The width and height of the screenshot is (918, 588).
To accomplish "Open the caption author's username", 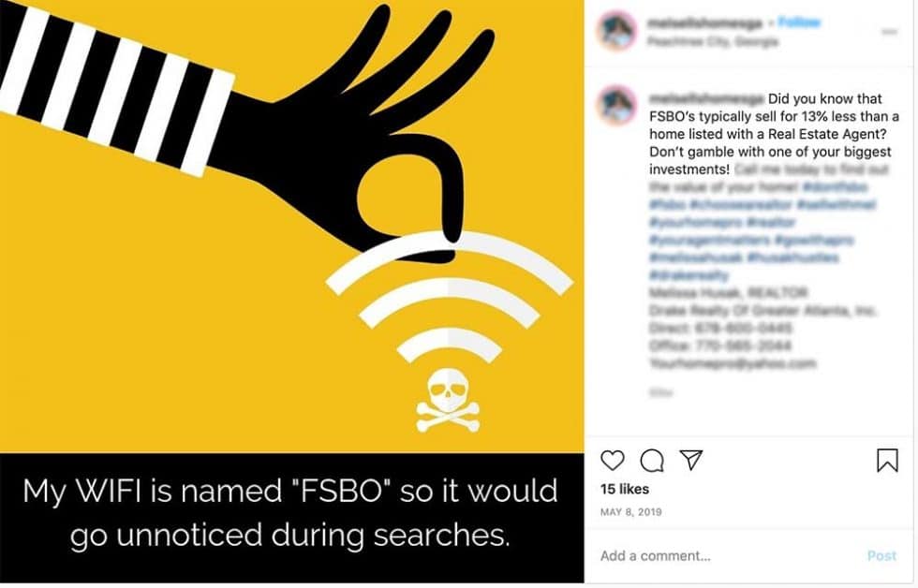I will (706, 98).
